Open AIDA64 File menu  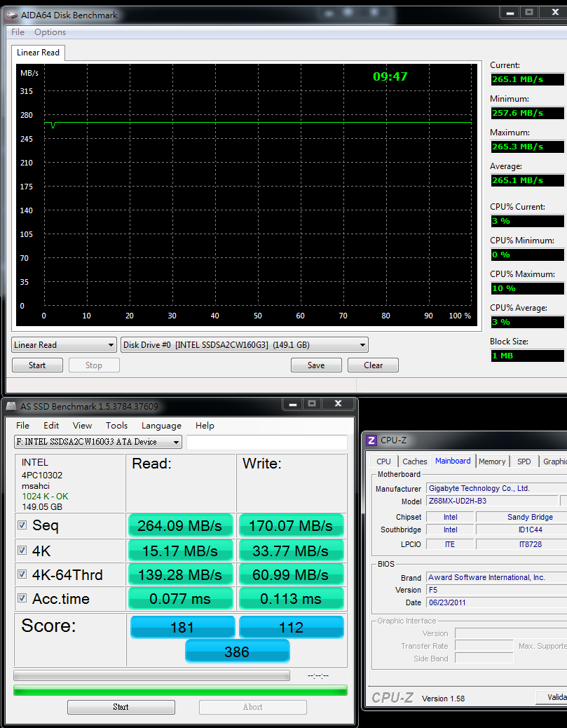click(18, 32)
